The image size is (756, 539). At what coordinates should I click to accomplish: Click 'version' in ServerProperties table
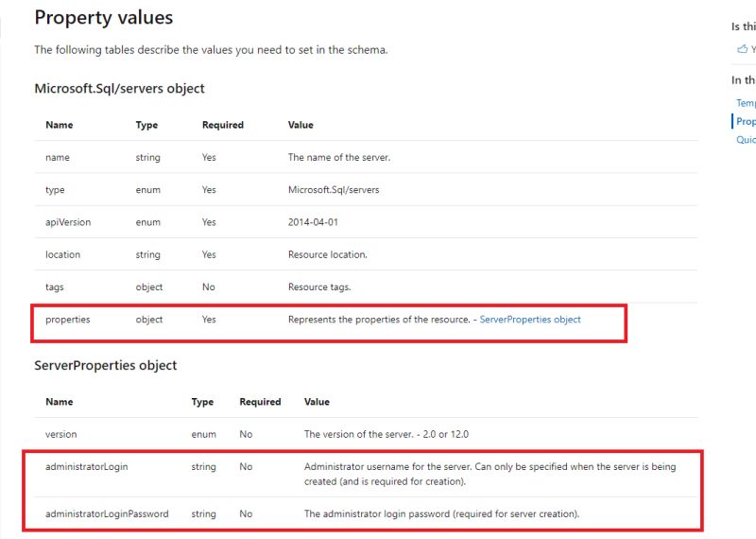pos(60,434)
